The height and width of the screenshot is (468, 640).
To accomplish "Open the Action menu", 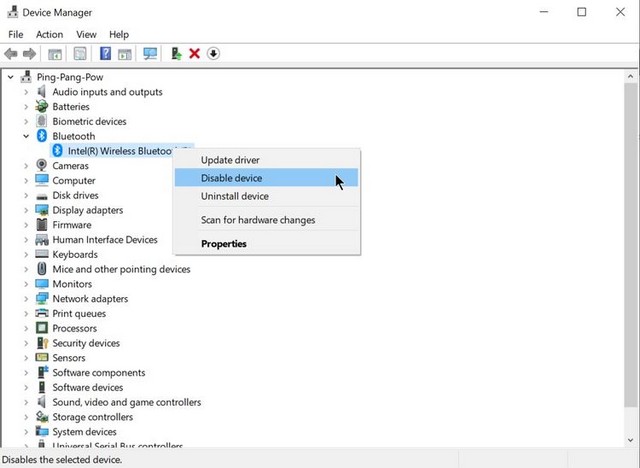I will [x=49, y=34].
